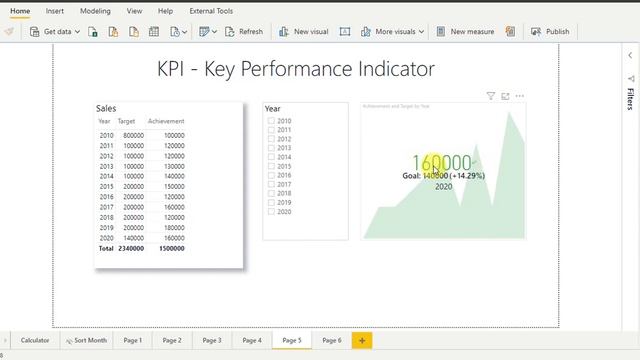Click the Refresh icon

coord(230,31)
